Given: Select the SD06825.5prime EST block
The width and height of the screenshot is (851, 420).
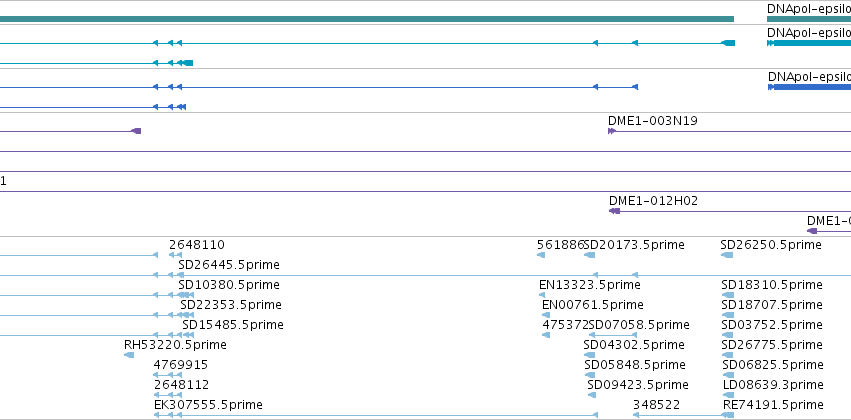Looking at the screenshot, I should (x=728, y=375).
